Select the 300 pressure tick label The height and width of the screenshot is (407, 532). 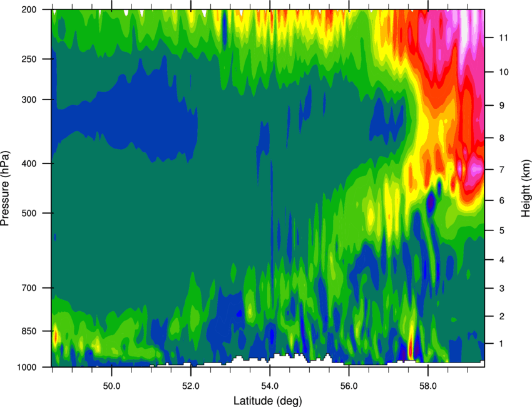29,100
